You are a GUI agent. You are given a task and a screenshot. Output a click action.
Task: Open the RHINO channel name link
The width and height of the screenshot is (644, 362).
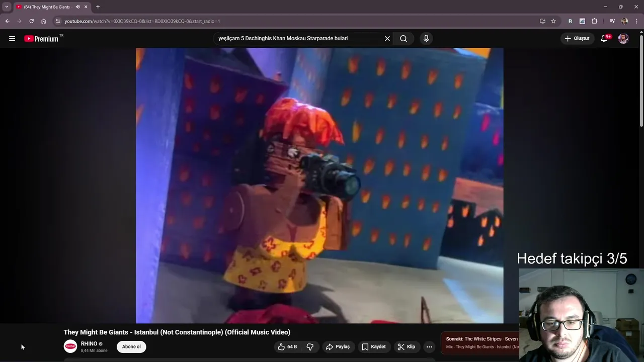[x=89, y=344]
